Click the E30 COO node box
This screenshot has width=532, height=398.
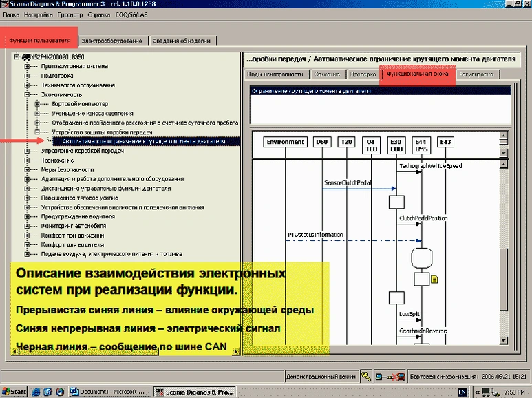tap(396, 145)
